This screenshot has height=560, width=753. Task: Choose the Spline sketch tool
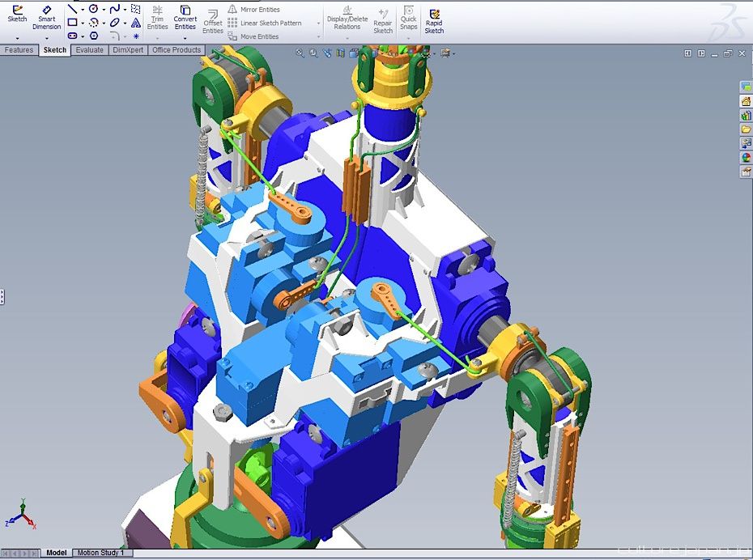[115, 9]
